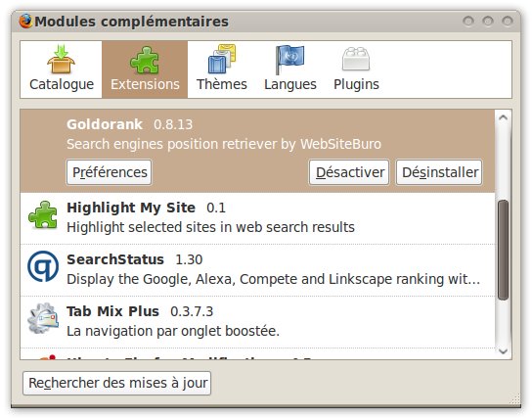Click 'Highlight selected sites in web search results'
This screenshot has height=418, width=532.
coord(210,227)
